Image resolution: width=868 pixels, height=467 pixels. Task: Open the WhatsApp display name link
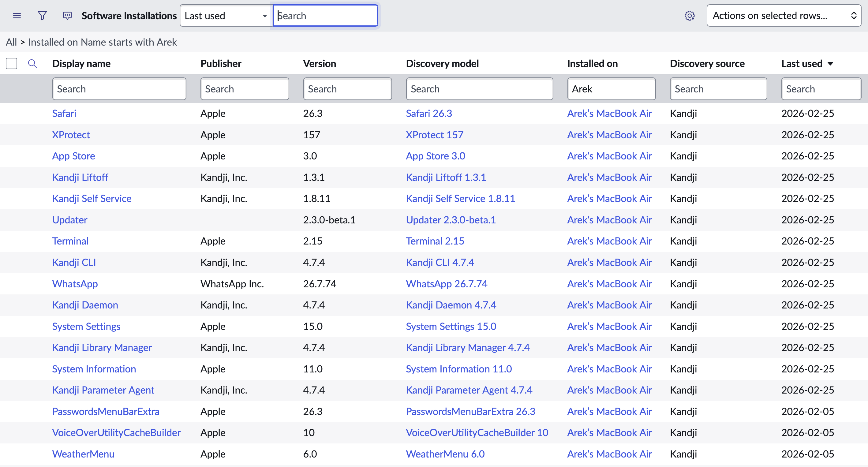75,284
